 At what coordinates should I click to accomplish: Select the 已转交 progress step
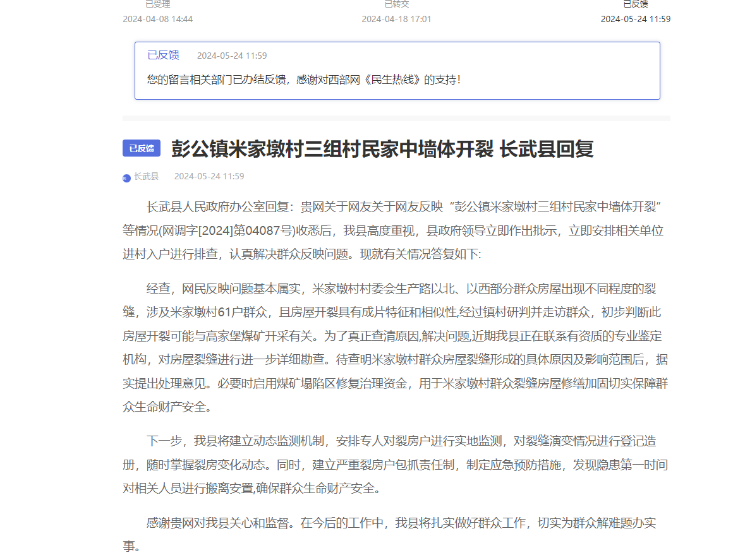click(396, 4)
